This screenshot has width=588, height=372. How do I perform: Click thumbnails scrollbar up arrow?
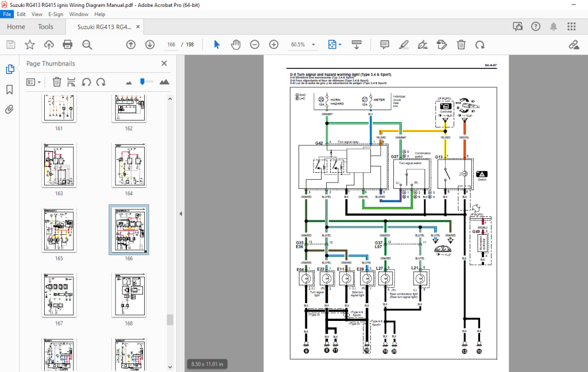click(x=170, y=99)
